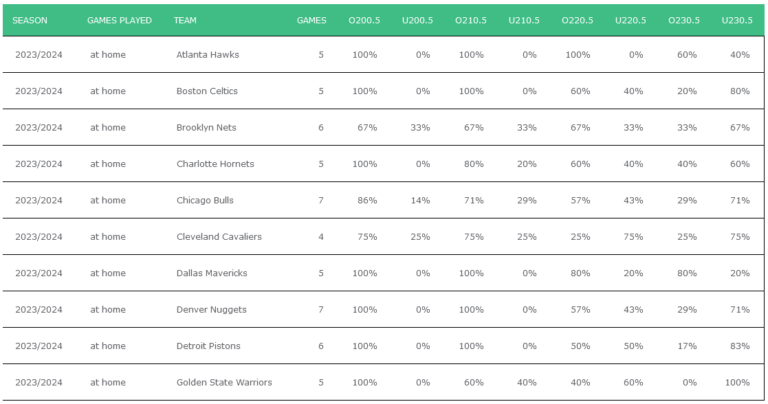
Task: Select the U220.5 column header
Action: point(631,20)
